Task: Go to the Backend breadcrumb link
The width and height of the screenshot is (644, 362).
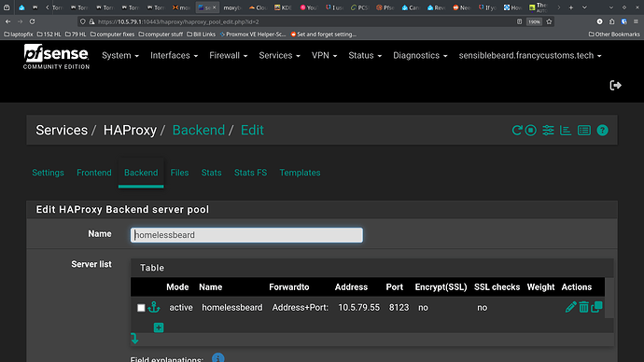Action: [x=199, y=130]
